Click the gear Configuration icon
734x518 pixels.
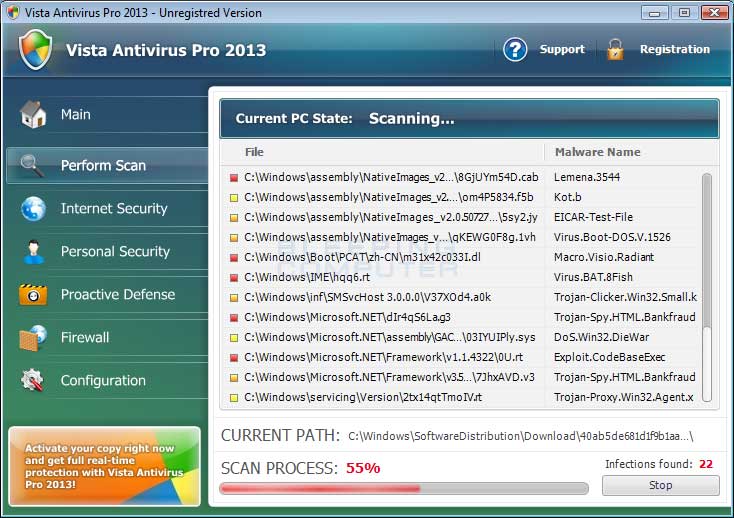(x=32, y=380)
